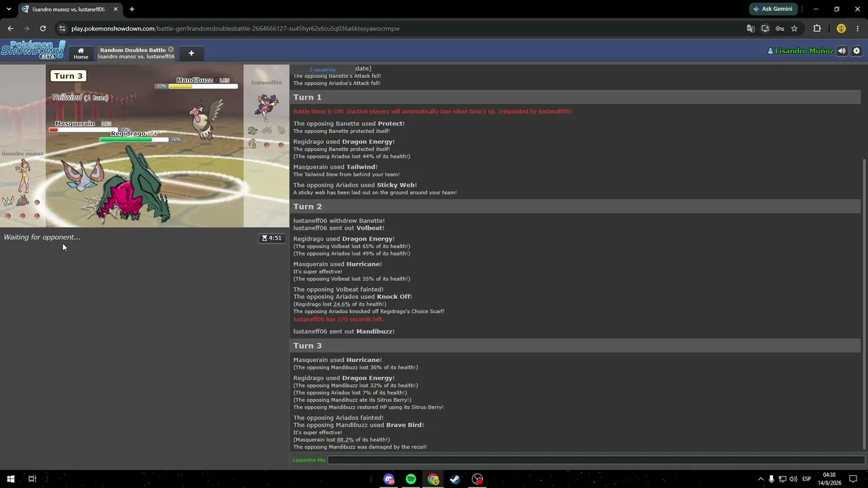Click lisandro munoz trainer avatar

point(23,176)
